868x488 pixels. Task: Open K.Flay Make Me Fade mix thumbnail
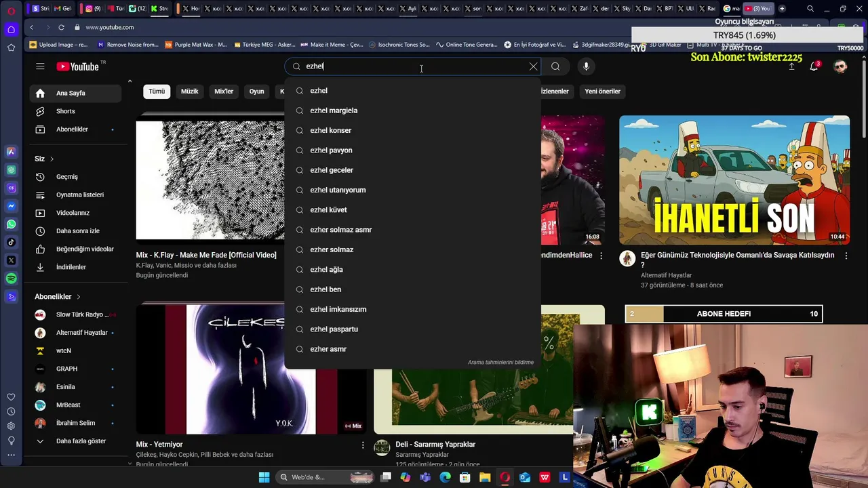pyautogui.click(x=210, y=180)
